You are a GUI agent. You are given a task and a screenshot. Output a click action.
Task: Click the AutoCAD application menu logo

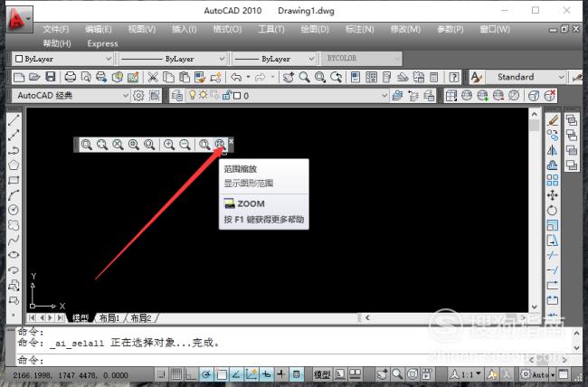click(x=20, y=18)
